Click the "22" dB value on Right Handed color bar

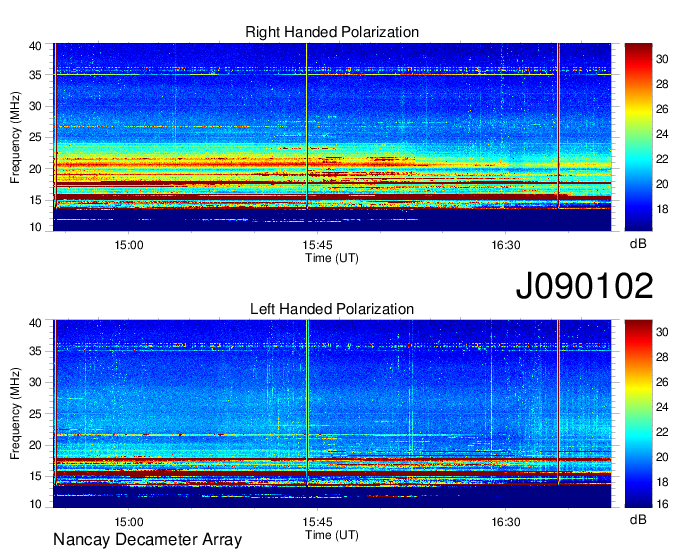[x=662, y=159]
